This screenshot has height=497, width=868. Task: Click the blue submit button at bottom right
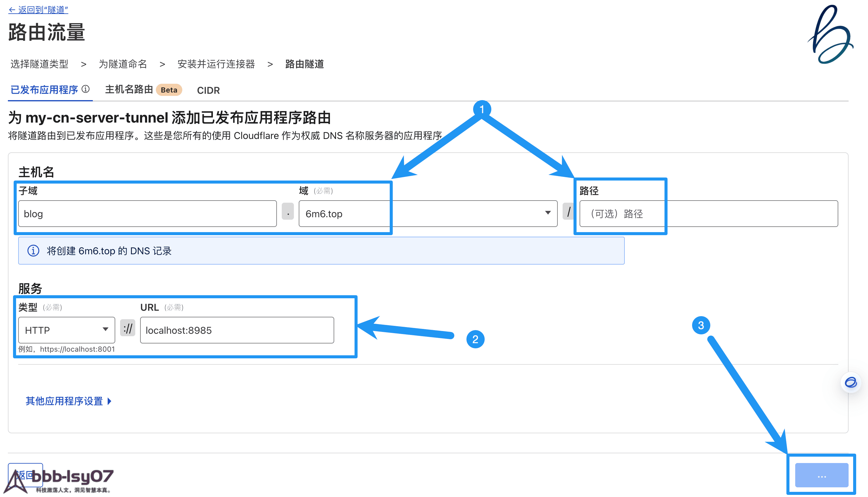(x=821, y=475)
